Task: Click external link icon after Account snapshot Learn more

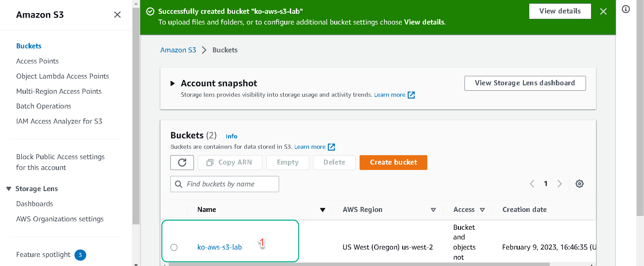Action: coord(411,95)
